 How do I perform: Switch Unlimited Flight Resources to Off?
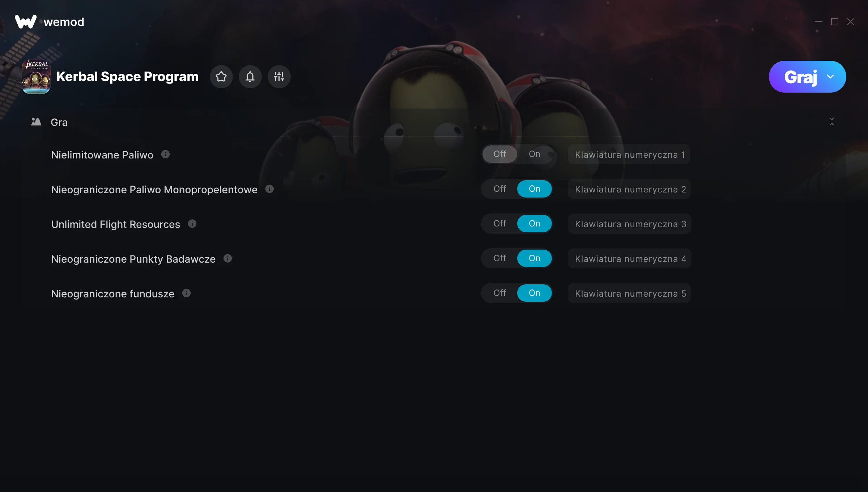click(499, 224)
